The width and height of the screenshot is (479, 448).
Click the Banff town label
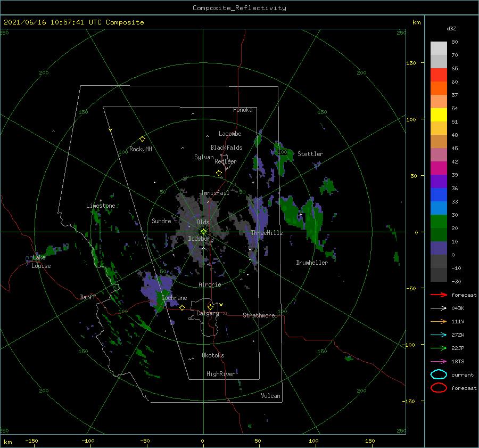coord(88,297)
